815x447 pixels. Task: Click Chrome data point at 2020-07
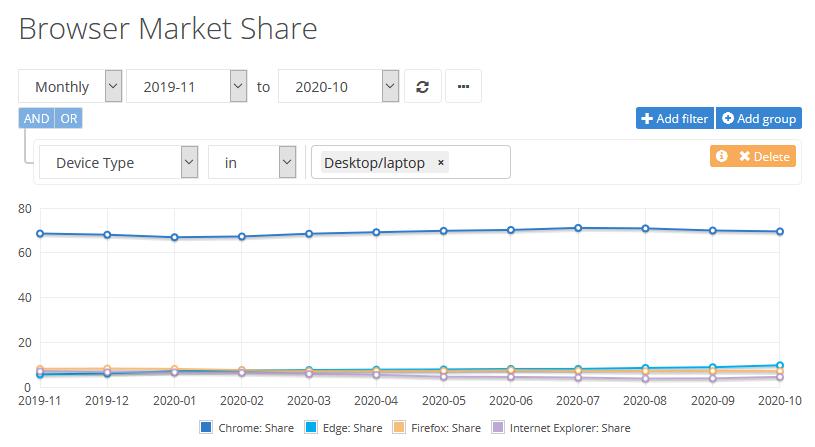tap(578, 228)
